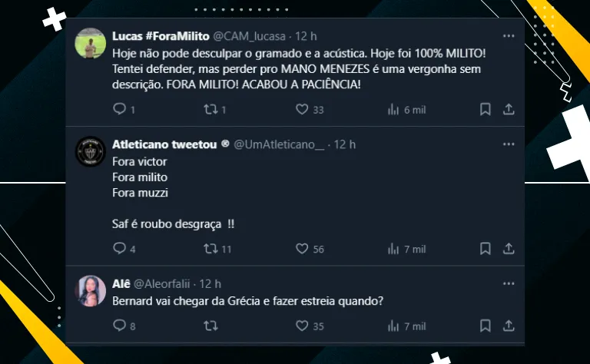The width and height of the screenshot is (590, 364).
Task: Click the Atleticano tweetou profile avatar
Action: (x=91, y=151)
